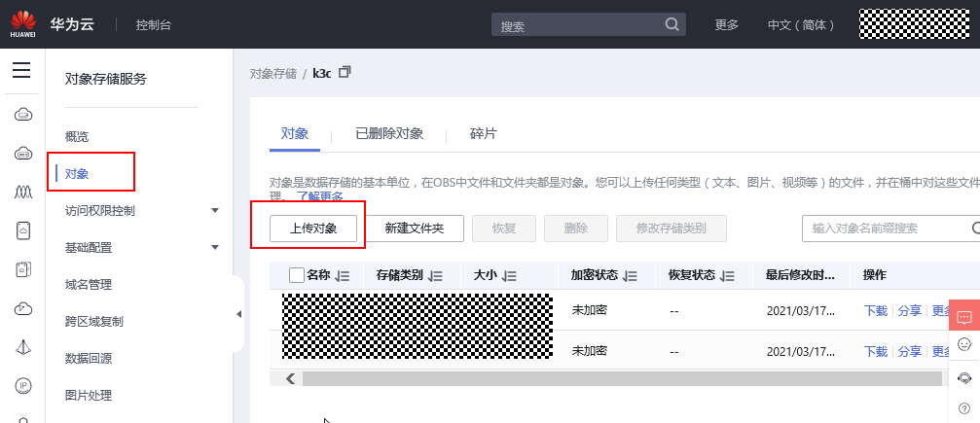This screenshot has height=423, width=980.
Task: Open the wave-shaped auto scaling sidebar icon
Action: click(23, 192)
